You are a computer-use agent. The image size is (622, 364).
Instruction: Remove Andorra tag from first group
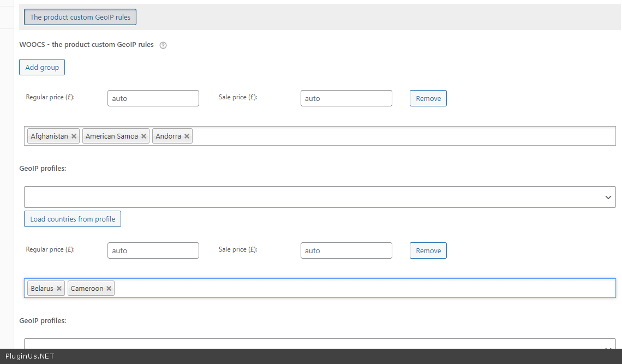[187, 136]
